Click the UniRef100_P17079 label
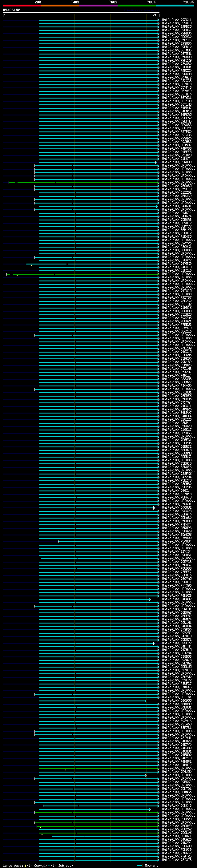Viewport: 197px width, 868px height. coord(176,670)
